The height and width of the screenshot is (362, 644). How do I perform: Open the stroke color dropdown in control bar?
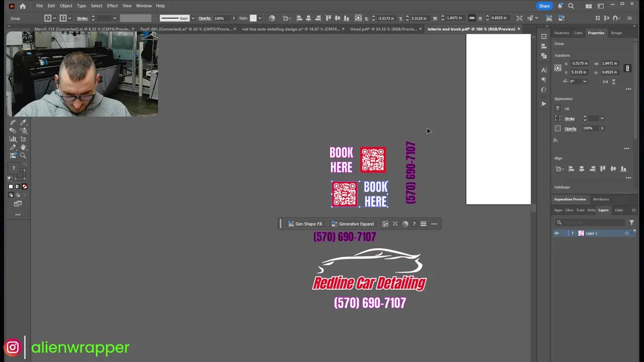(x=70, y=18)
